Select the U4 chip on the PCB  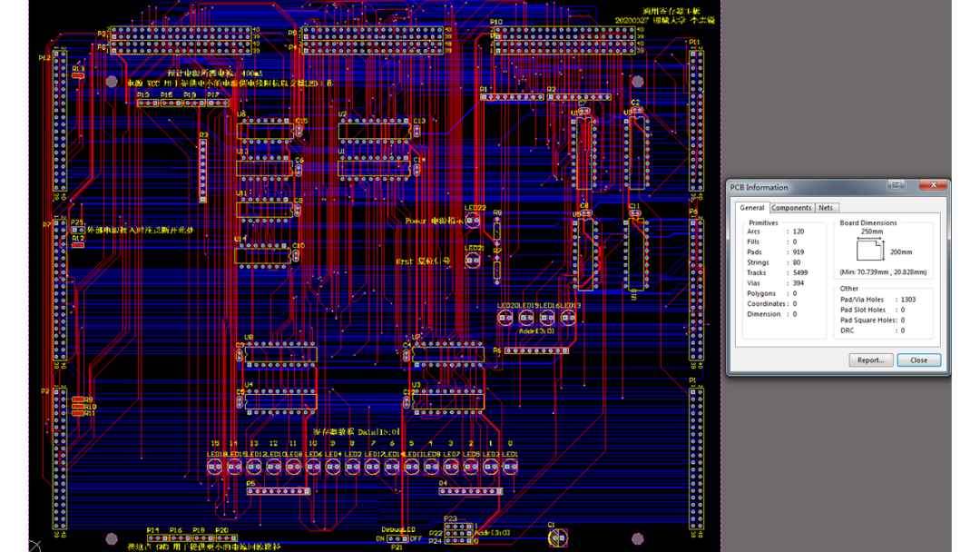coord(281,401)
